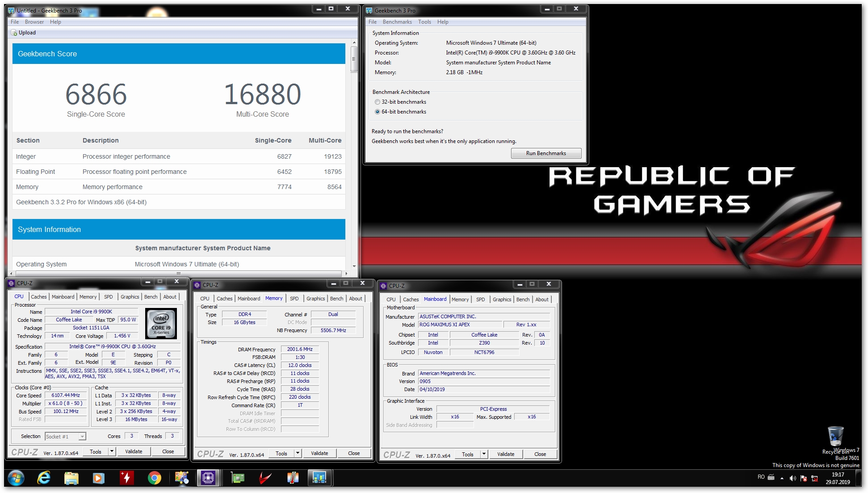The height and width of the screenshot is (493, 868).
Task: Click the Memory performance row
Action: 179,187
